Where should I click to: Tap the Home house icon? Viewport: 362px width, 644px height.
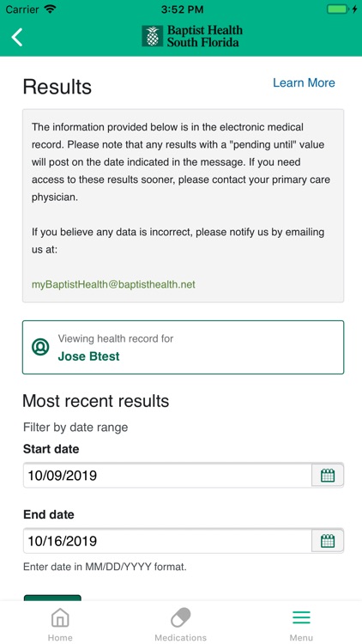point(60,617)
